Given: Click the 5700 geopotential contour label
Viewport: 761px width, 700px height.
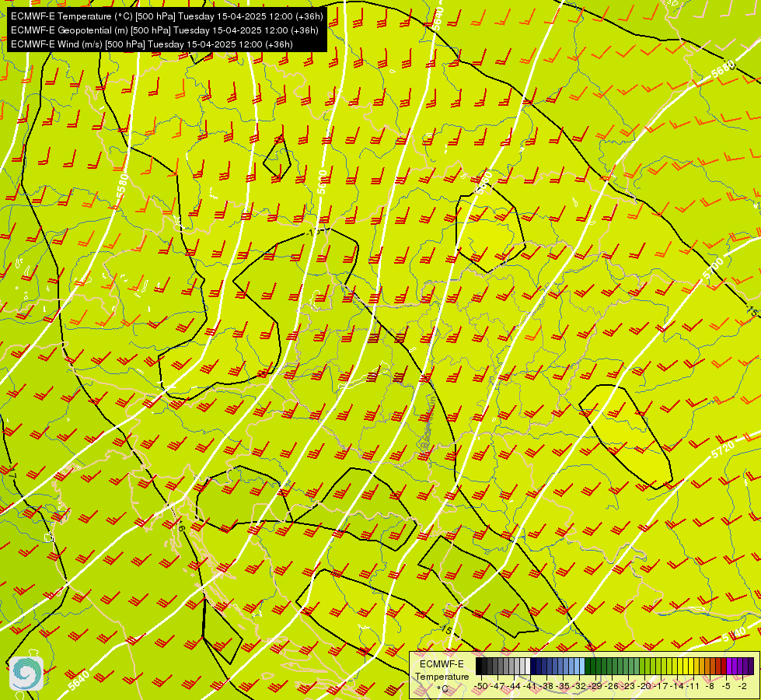Looking at the screenshot, I should (713, 268).
